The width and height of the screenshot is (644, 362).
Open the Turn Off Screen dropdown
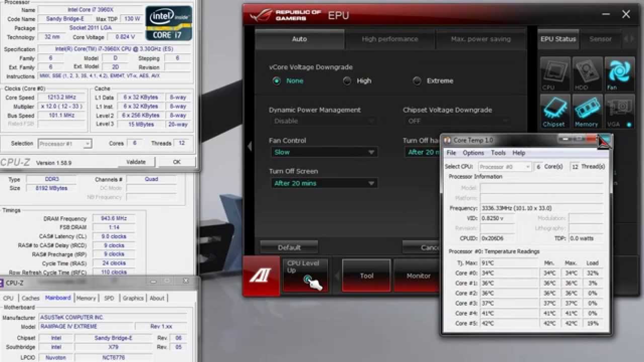pyautogui.click(x=324, y=183)
